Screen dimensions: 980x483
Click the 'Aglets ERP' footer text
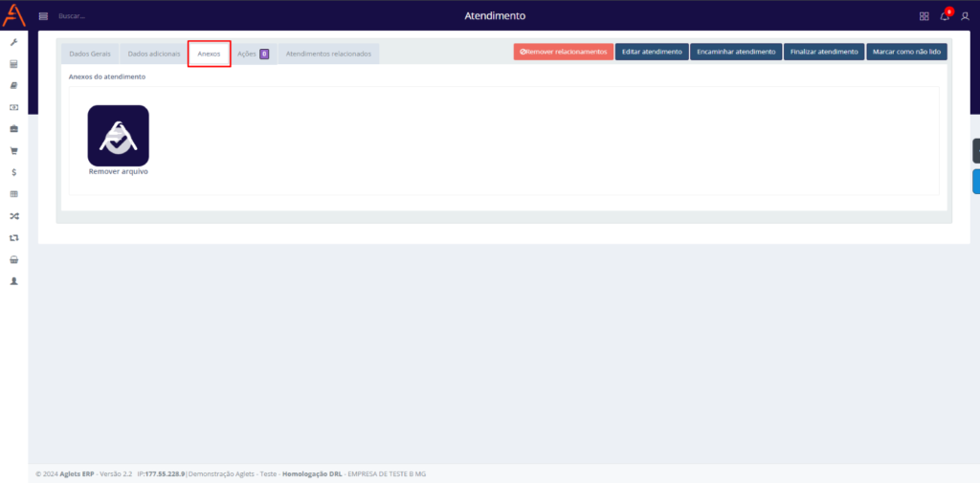tap(77, 474)
